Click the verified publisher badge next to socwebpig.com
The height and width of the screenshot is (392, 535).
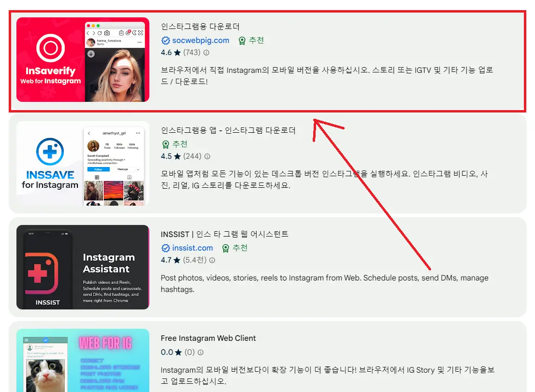tap(166, 41)
